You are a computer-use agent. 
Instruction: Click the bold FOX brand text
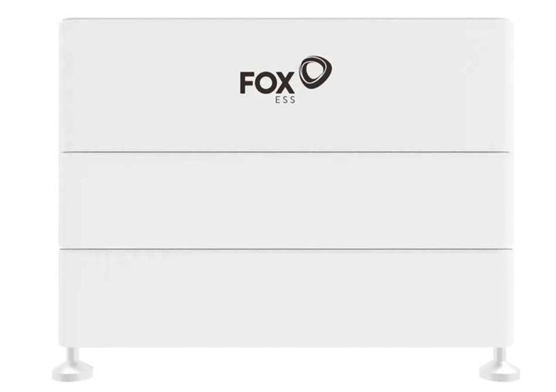268,83
